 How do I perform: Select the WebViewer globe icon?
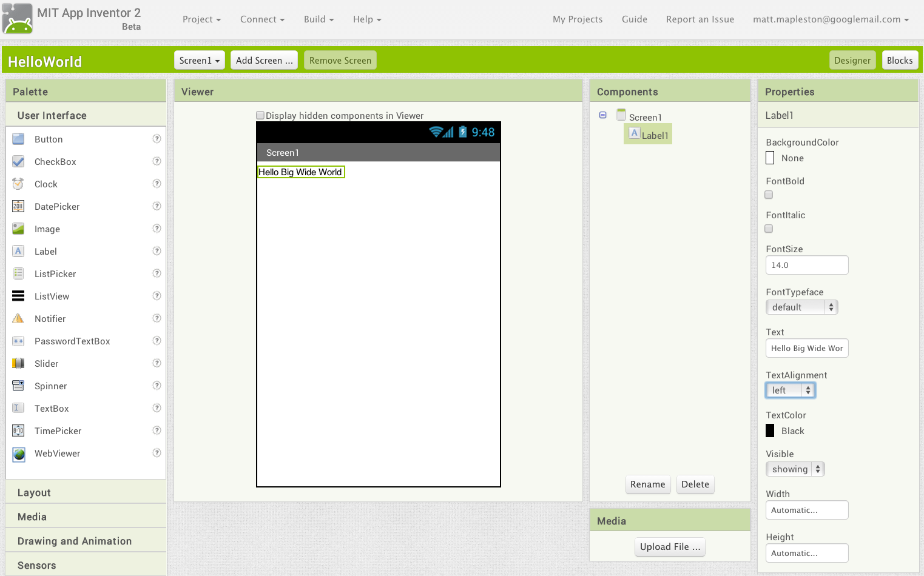coord(18,454)
